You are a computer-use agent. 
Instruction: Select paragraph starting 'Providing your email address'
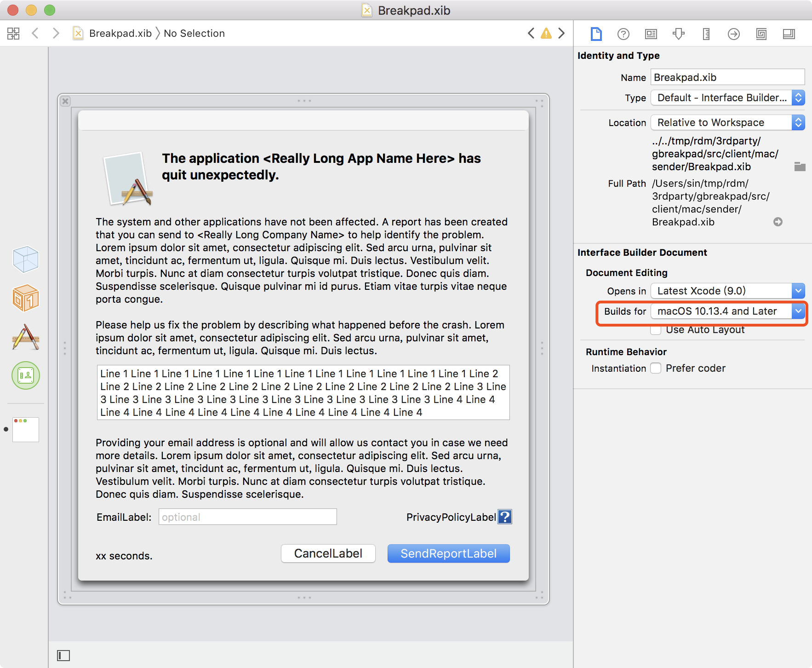[302, 468]
